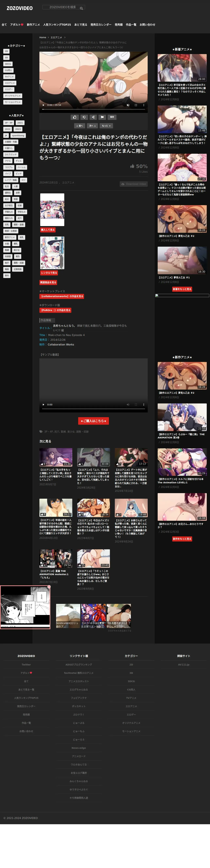
Task: Click the Download Video button
Action: coord(134,184)
